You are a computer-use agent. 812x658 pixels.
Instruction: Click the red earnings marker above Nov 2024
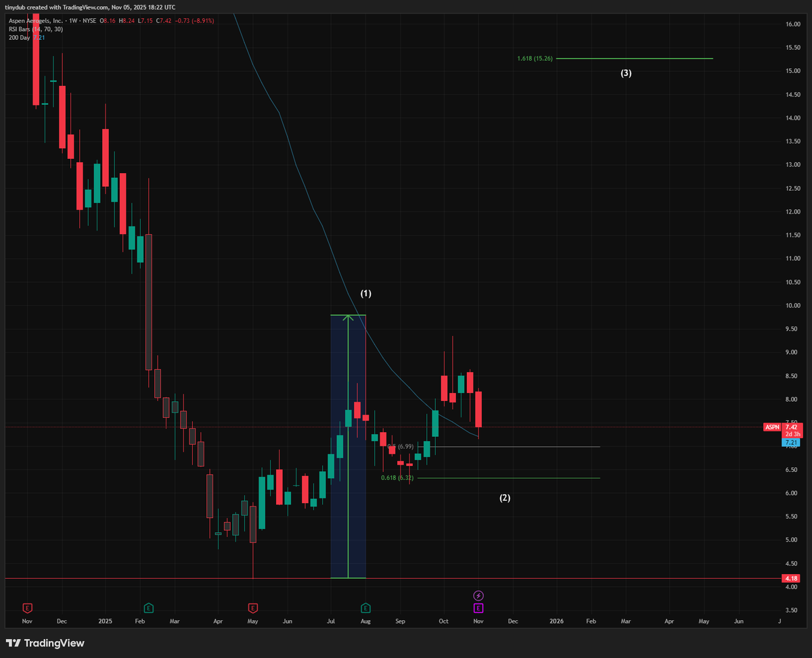(28, 607)
